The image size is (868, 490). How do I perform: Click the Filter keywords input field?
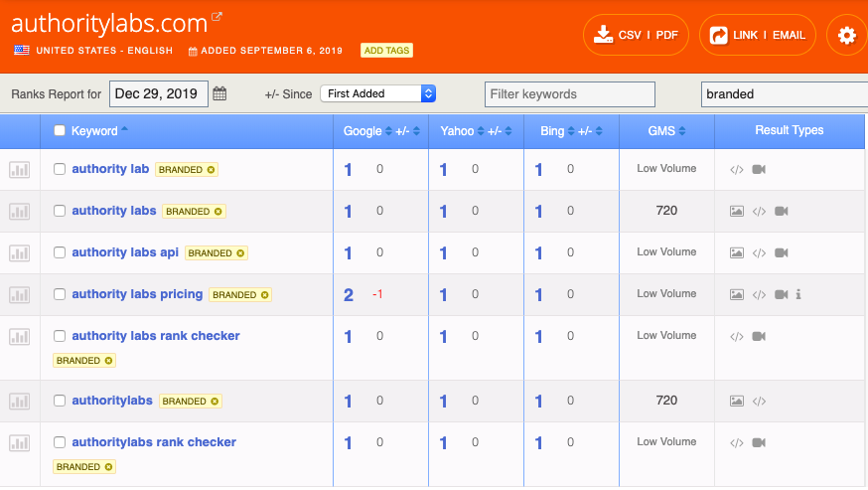(570, 94)
